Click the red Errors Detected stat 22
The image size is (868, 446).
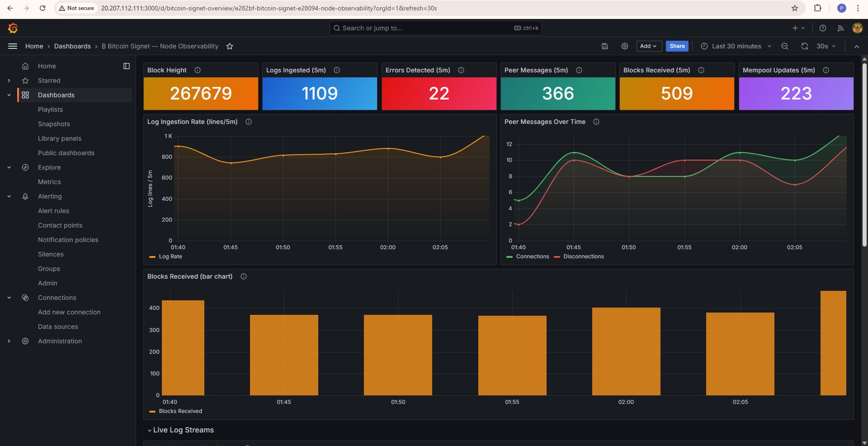(x=439, y=94)
